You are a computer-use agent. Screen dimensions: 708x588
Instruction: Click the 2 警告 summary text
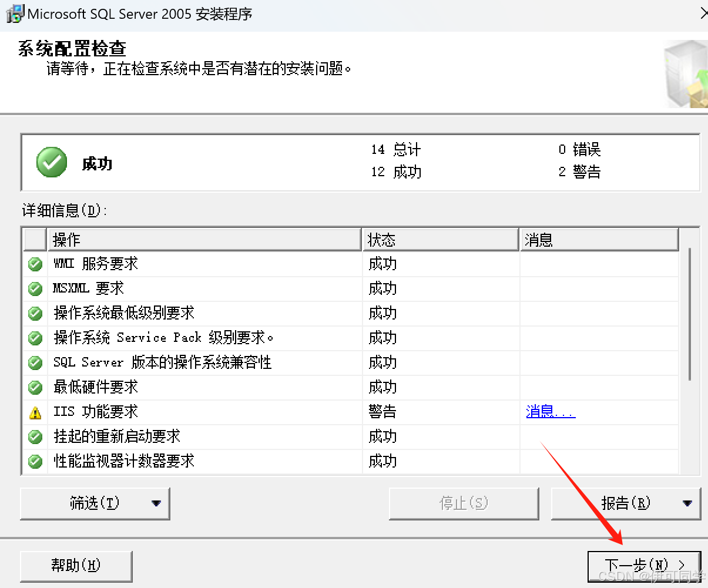pos(579,172)
